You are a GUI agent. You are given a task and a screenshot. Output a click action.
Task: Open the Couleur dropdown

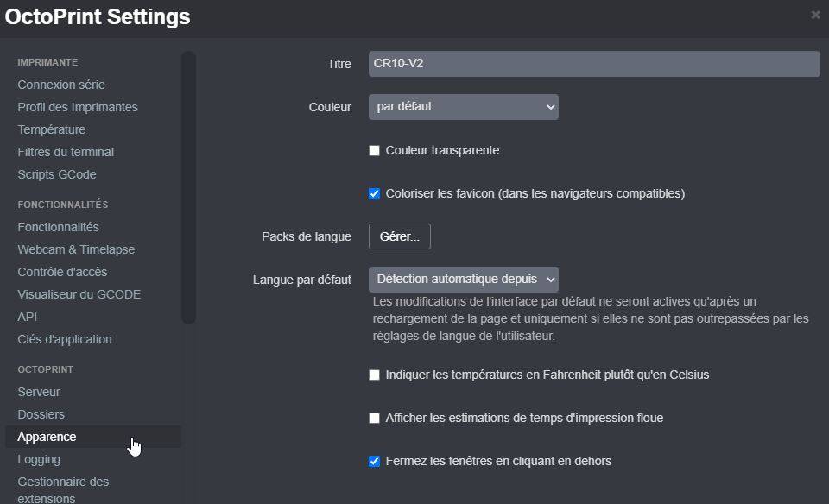[x=464, y=107]
